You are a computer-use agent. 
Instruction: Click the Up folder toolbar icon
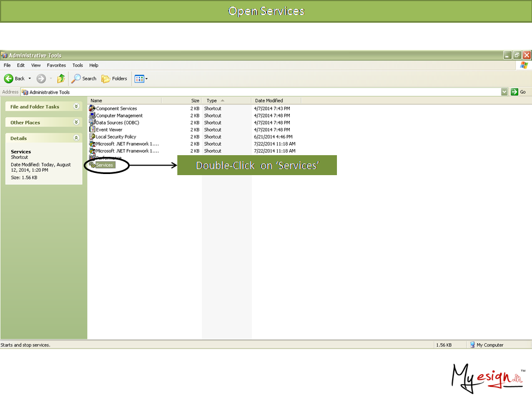[61, 79]
